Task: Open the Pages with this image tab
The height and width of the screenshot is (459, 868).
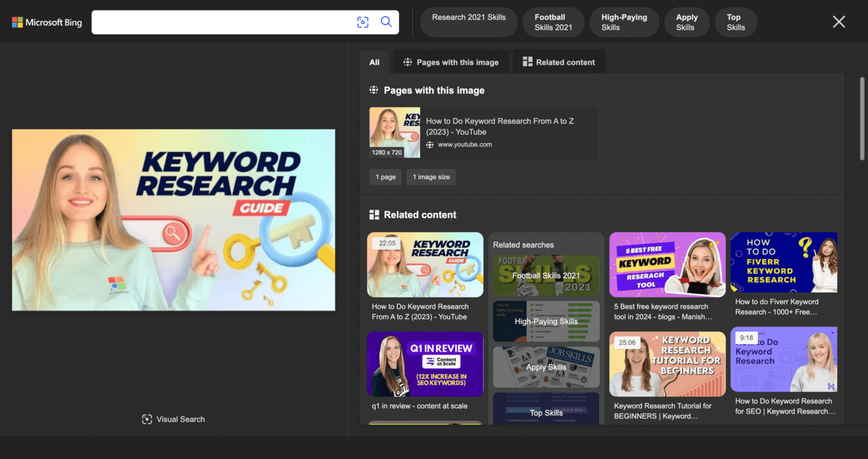Action: pos(450,62)
